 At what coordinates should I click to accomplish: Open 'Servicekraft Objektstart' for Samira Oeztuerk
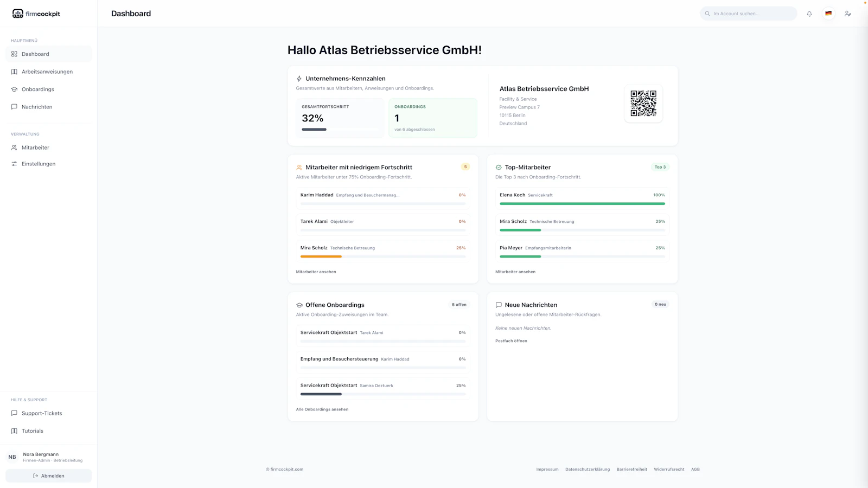tap(383, 389)
